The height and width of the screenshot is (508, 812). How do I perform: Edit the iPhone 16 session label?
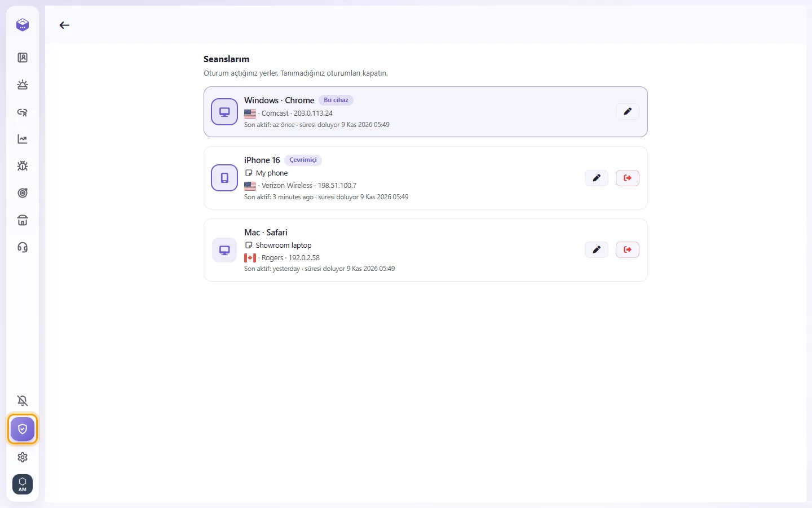597,178
